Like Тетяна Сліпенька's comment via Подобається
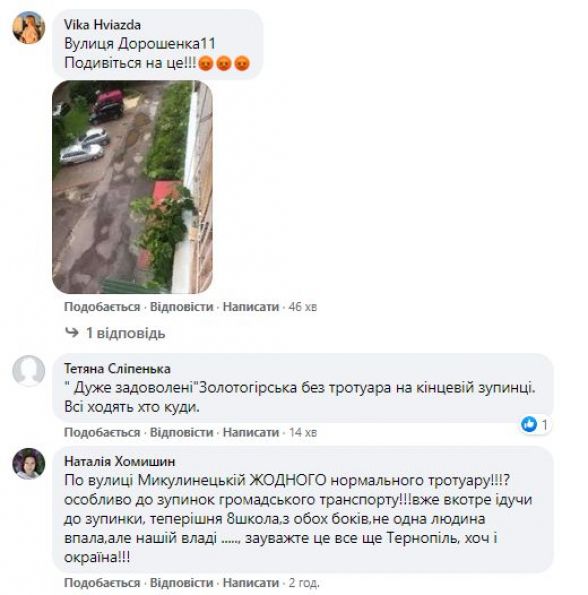Screen dimensions: 588x595 click(102, 432)
